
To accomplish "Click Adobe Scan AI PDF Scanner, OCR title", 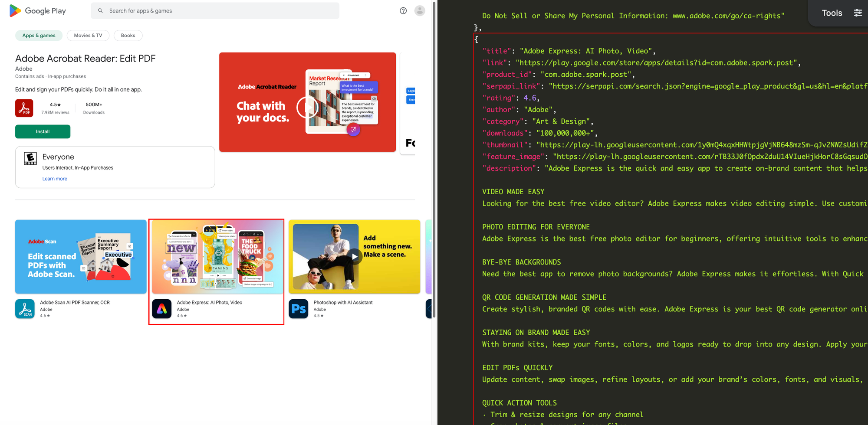I will tap(75, 303).
